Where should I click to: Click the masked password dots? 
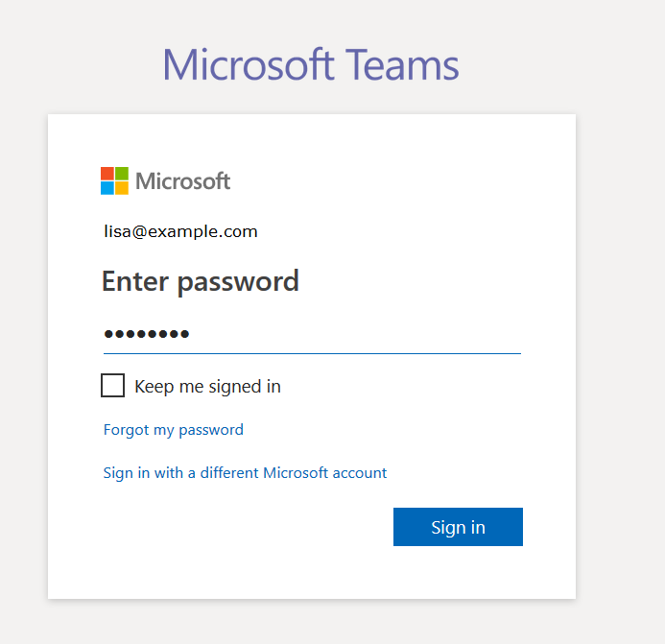click(x=146, y=334)
